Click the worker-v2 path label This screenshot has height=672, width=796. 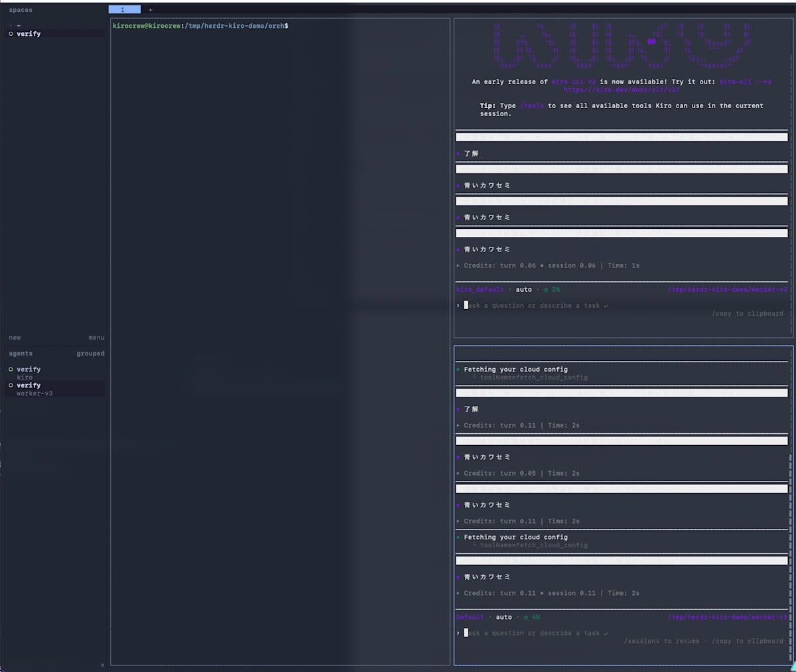728,290
